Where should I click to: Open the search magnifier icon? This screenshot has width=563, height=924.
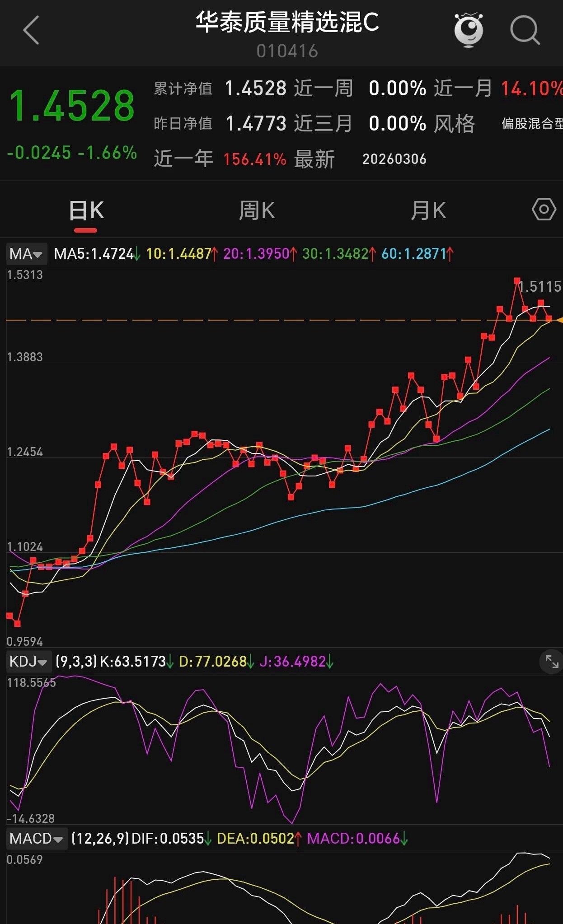click(525, 31)
